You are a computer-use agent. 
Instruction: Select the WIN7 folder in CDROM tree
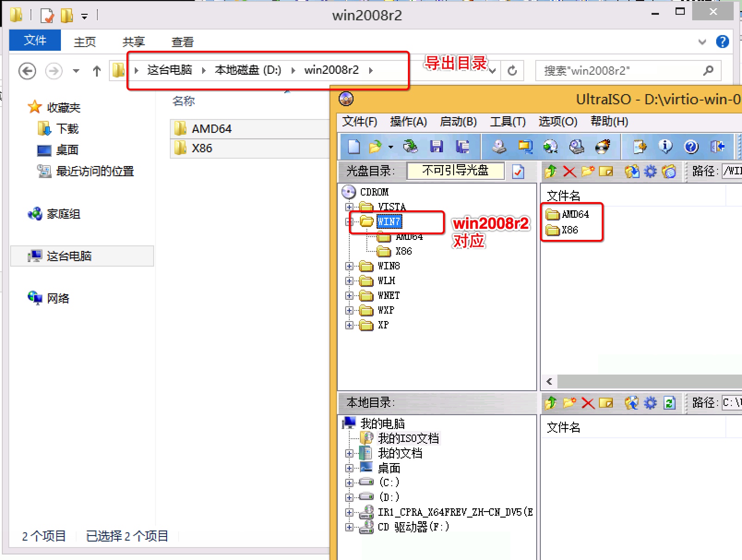[389, 222]
